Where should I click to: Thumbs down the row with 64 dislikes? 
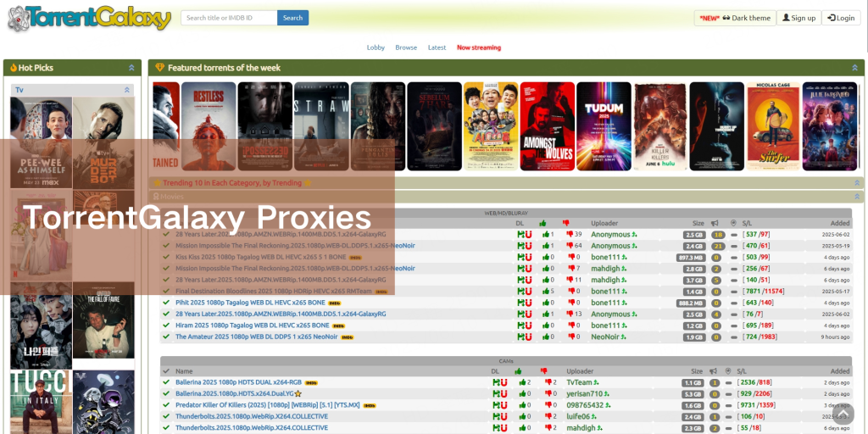[569, 246]
